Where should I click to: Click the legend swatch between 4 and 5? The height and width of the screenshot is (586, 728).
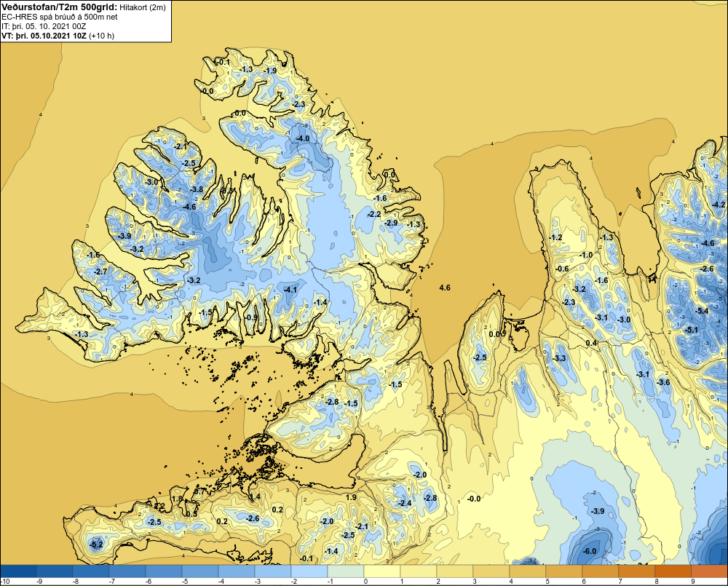click(x=528, y=571)
